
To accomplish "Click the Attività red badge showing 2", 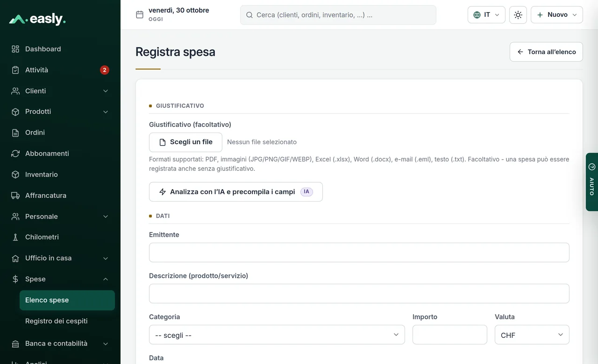I will pos(105,70).
